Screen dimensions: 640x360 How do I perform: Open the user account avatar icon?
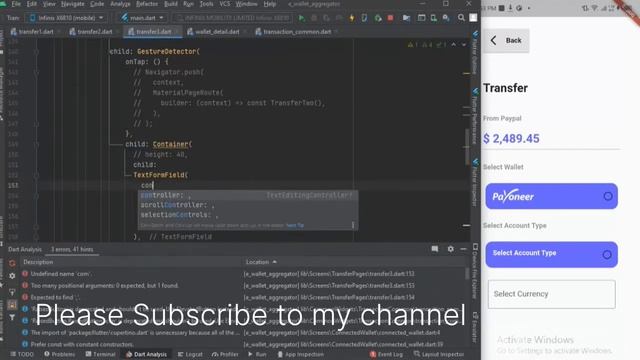pyautogui.click(x=473, y=18)
